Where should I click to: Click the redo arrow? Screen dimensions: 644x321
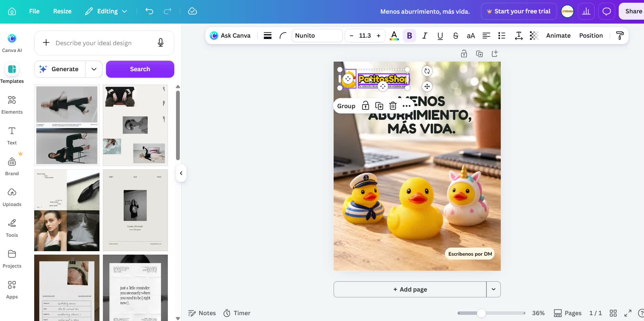pos(167,11)
